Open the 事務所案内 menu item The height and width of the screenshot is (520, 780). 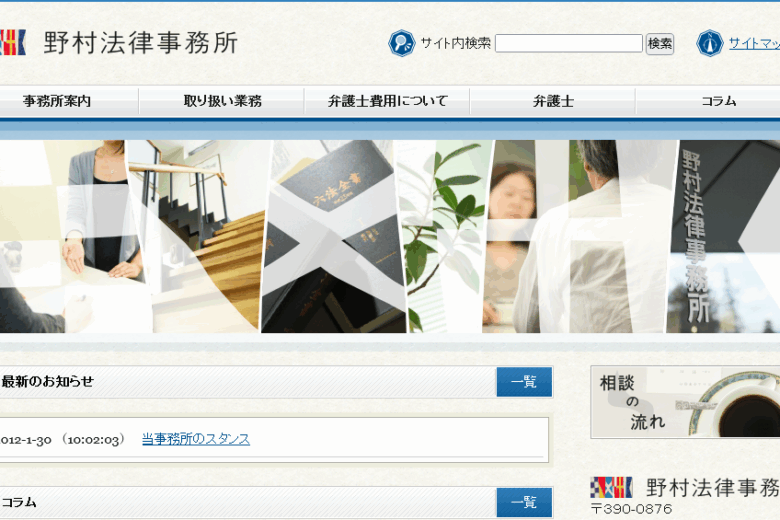pyautogui.click(x=57, y=101)
